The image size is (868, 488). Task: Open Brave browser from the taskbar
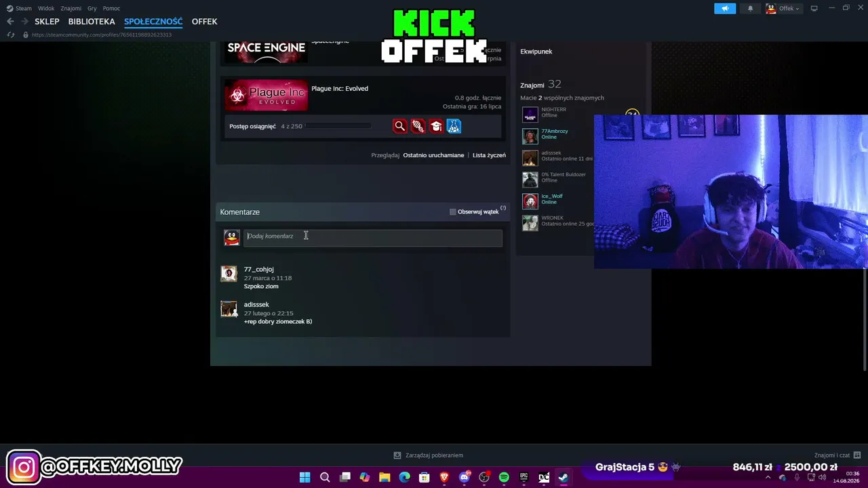click(x=444, y=477)
